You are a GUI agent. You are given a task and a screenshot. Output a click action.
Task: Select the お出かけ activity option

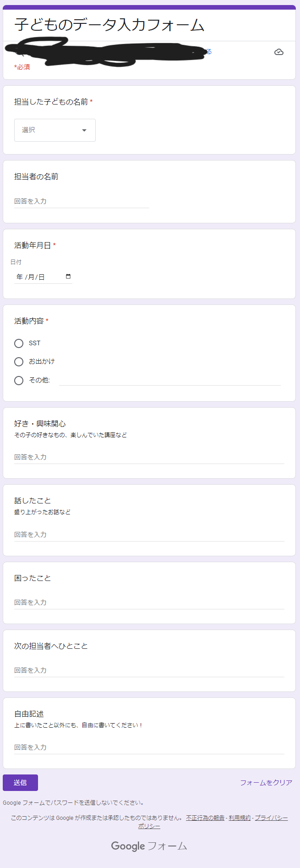[19, 362]
